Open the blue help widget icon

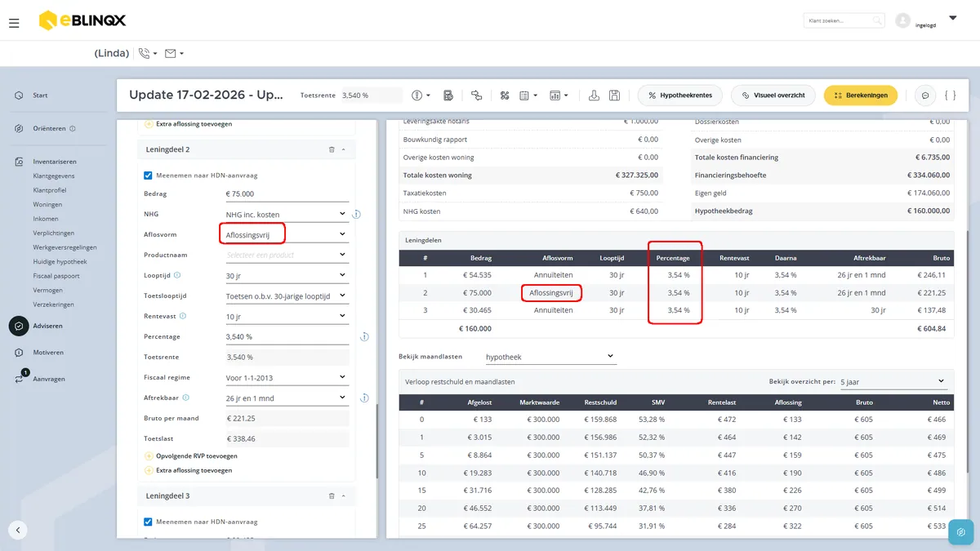(x=961, y=532)
